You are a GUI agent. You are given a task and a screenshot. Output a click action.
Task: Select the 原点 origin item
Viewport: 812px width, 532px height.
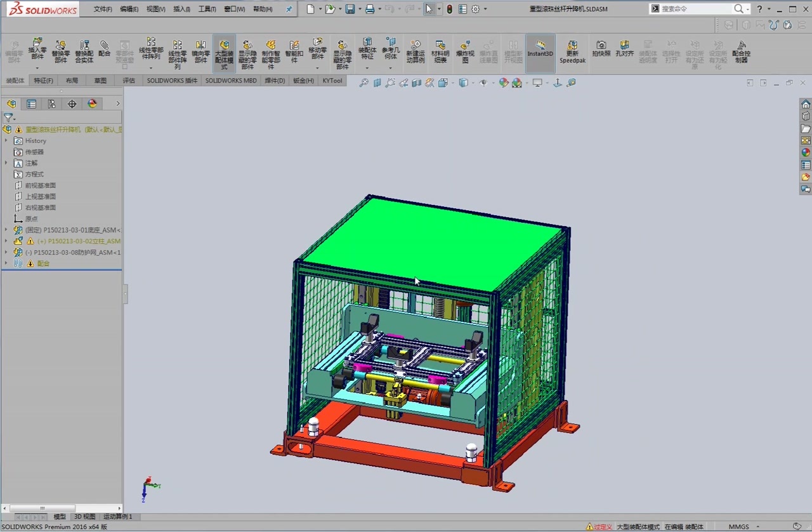pos(31,218)
